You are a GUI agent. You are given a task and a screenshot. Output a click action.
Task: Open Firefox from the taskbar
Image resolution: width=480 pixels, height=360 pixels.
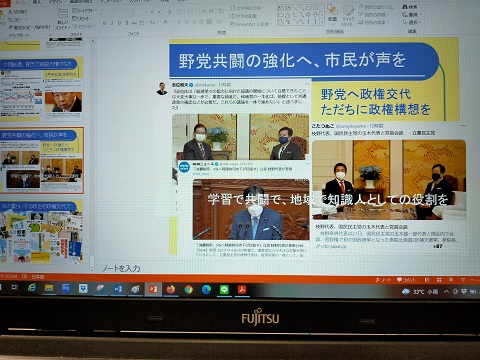coord(171,289)
